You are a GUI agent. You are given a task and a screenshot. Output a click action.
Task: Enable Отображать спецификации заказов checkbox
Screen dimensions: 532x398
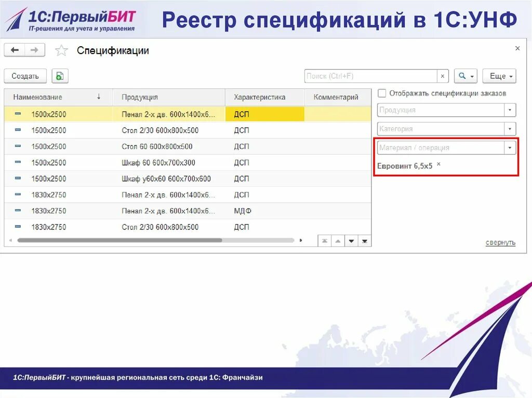point(382,93)
